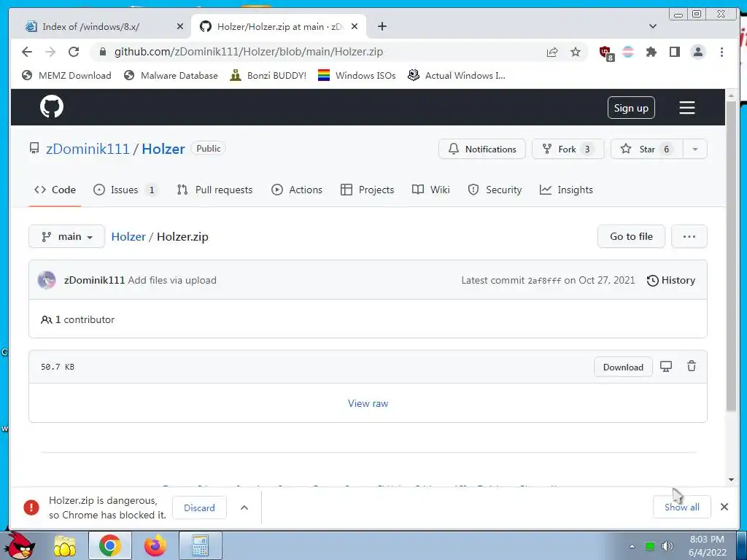Open the Projects tab

368,190
